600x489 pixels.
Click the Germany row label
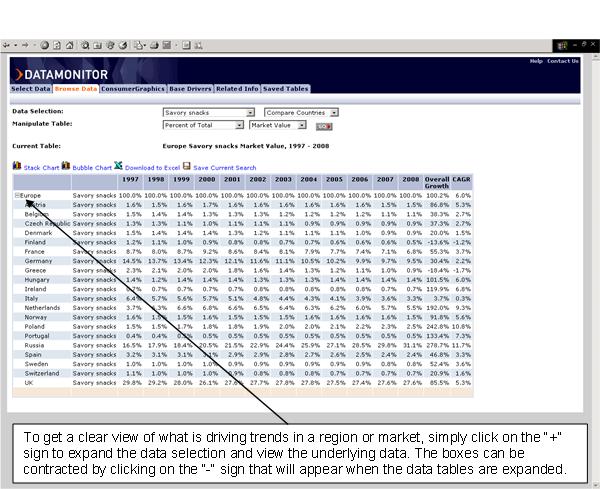[x=38, y=261]
